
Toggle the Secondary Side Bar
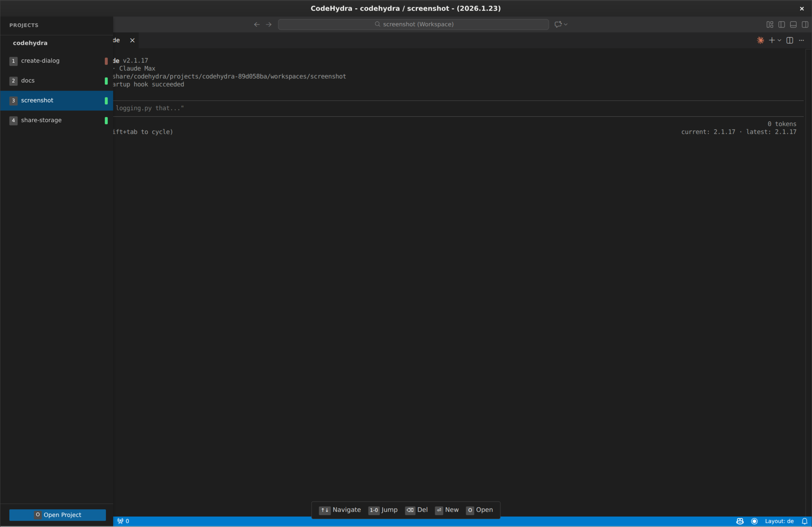(x=805, y=25)
